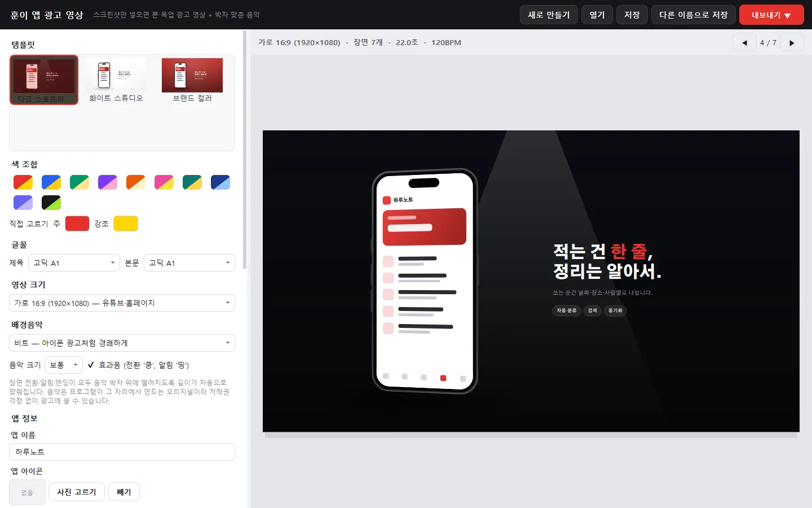812x508 pixels.
Task: Click the 빼기 remove icon button
Action: point(124,492)
